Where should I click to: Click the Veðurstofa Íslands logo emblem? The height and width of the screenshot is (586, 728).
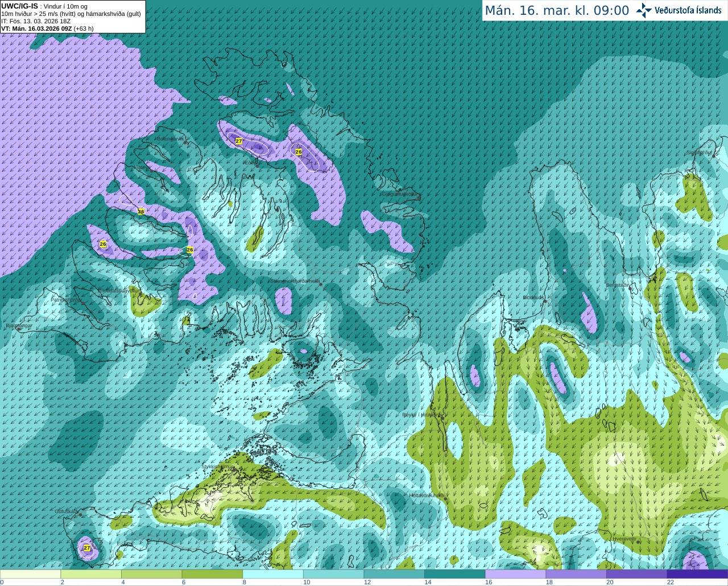coord(644,10)
